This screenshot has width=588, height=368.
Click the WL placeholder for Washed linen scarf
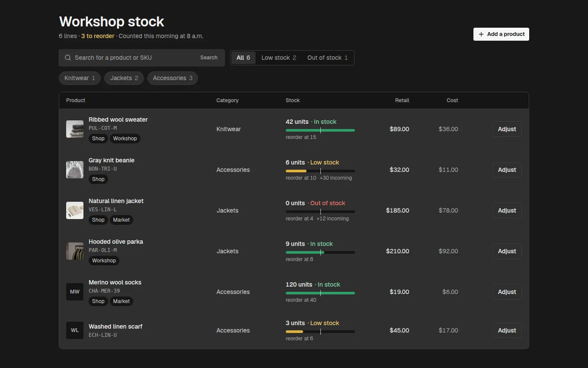[x=75, y=330]
